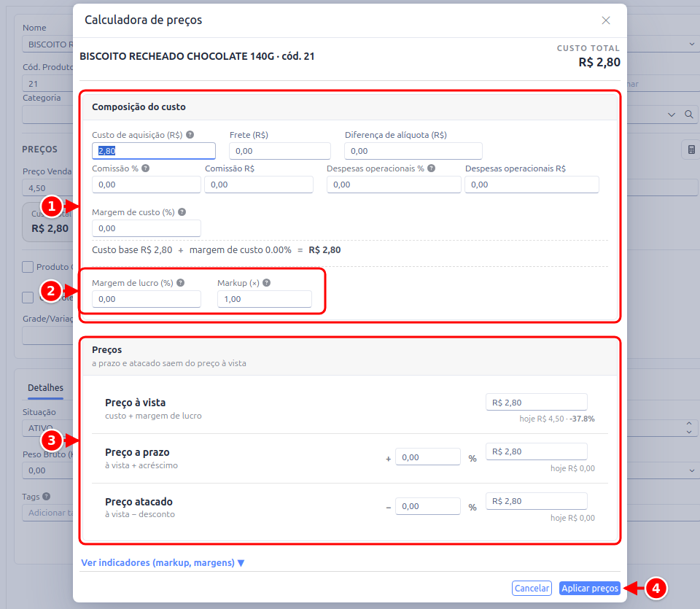Screen dimensions: 700x609
Task: Click the Cancelar button
Action: [x=532, y=588]
